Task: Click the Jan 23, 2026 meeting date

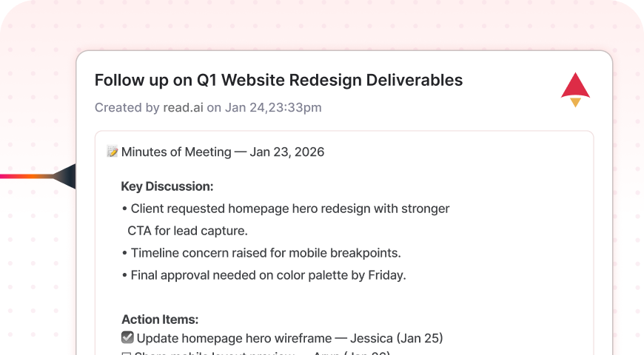Action: tap(287, 152)
